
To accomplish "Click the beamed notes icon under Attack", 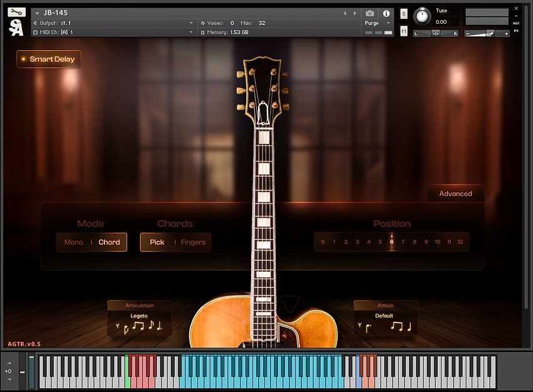I will point(396,326).
